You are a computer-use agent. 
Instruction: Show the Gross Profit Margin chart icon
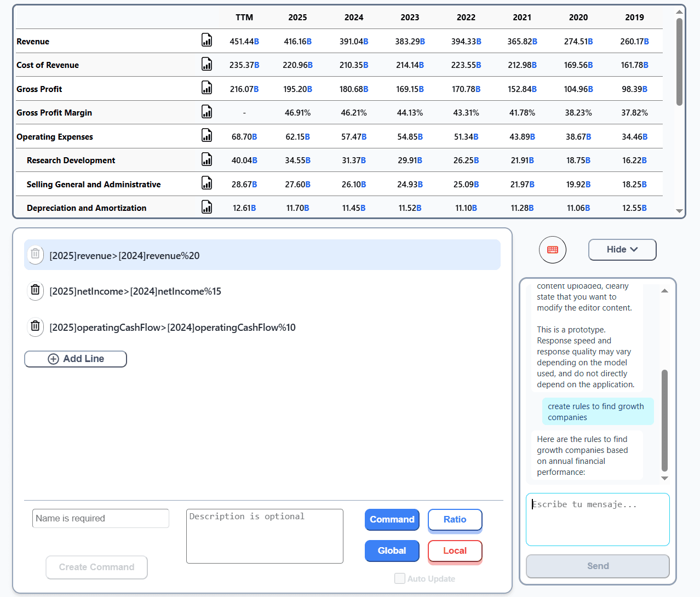coord(206,112)
